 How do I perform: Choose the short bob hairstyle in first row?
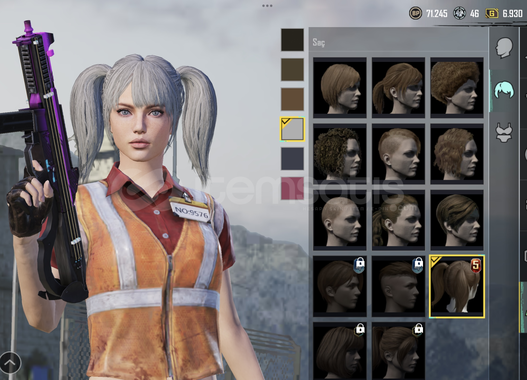(340, 87)
